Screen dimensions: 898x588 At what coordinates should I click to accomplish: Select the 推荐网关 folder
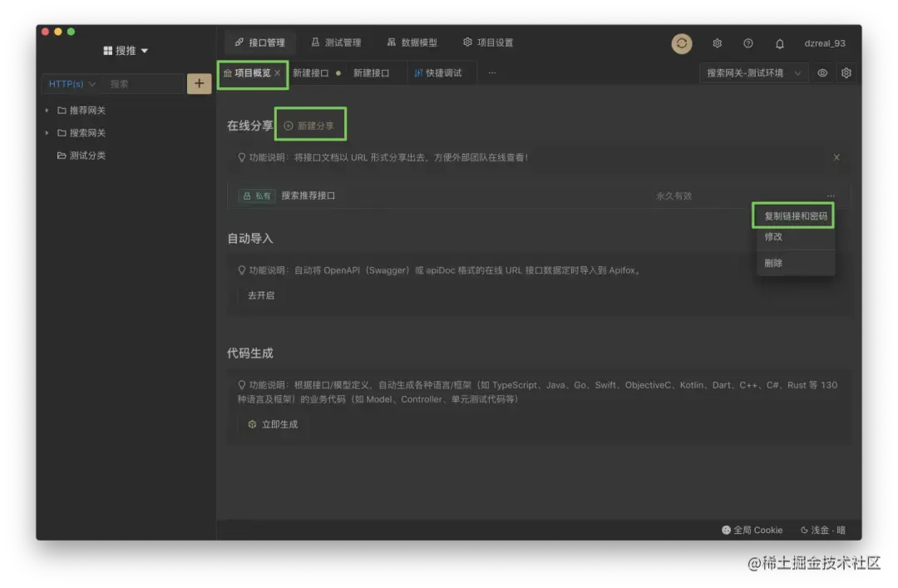(81, 110)
